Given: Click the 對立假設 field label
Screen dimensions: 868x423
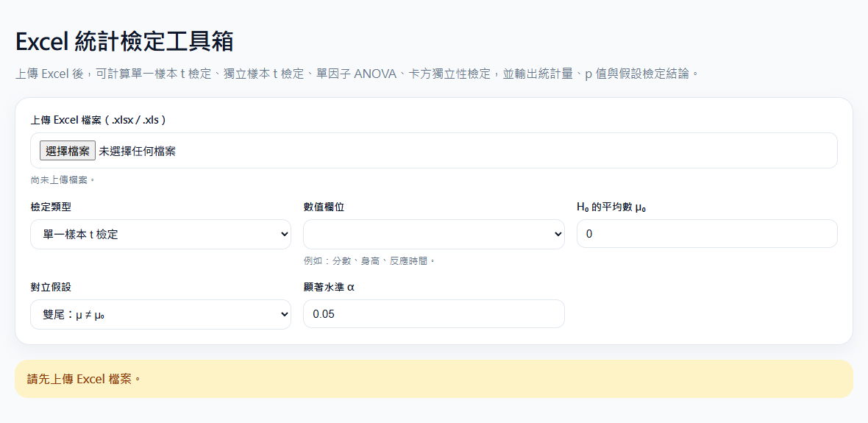Looking at the screenshot, I should 51,287.
